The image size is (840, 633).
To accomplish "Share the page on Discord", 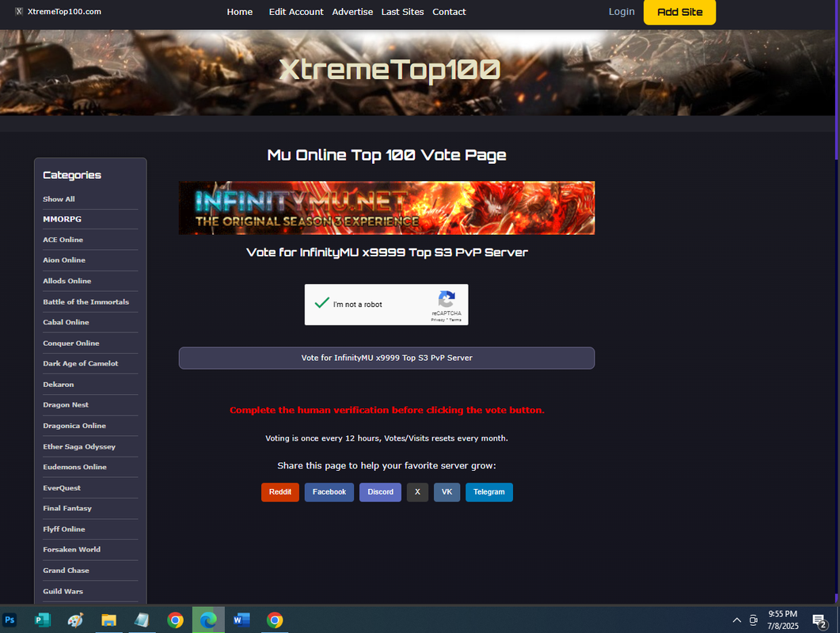I will (380, 492).
